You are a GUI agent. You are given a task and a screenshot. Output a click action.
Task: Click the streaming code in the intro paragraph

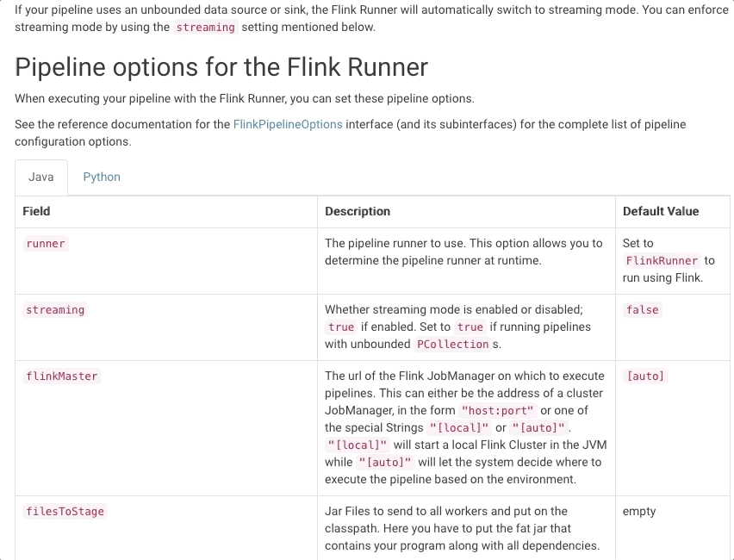point(205,27)
